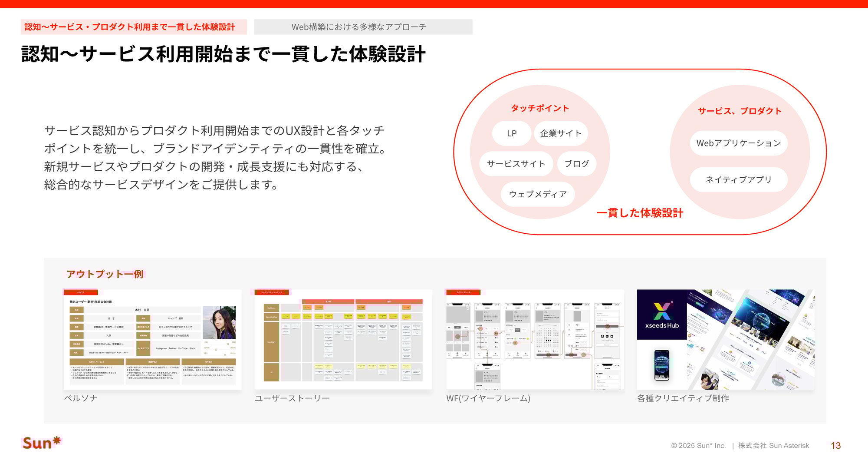This screenshot has height=467, width=868.
Task: Select the ブログ badge in touchpoint group
Action: point(577,164)
